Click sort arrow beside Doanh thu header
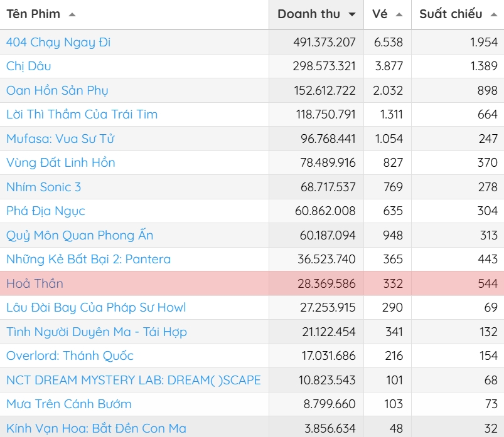This screenshot has width=504, height=437. 351,14
